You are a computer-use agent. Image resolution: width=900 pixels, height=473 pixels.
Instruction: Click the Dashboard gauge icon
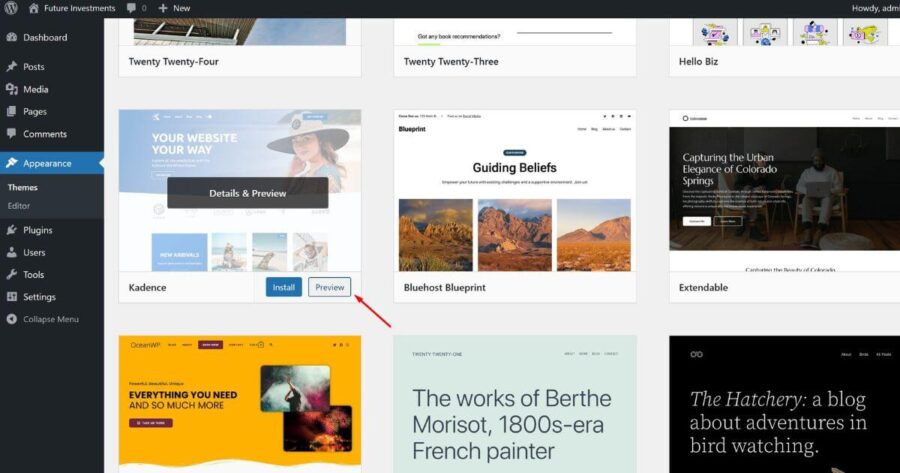tap(12, 37)
